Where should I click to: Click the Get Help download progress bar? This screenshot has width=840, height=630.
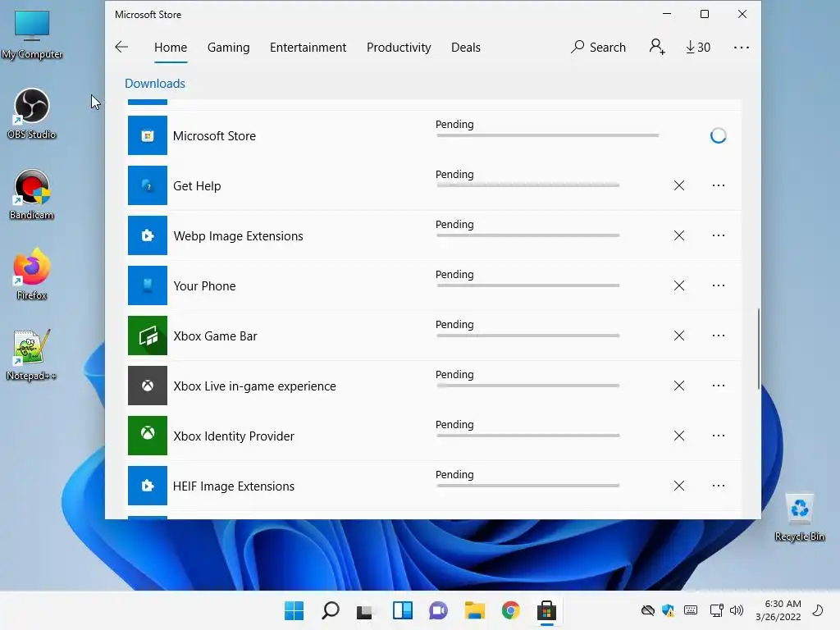coord(527,185)
